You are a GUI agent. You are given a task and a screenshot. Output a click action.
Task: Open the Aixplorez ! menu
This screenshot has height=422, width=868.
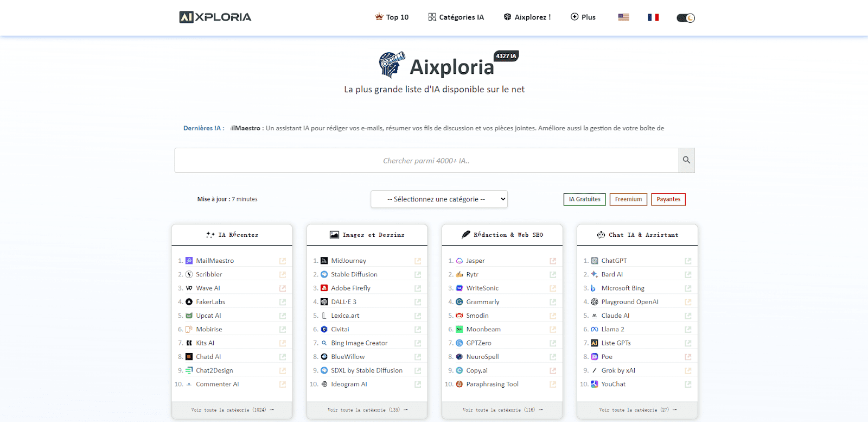[x=527, y=17]
